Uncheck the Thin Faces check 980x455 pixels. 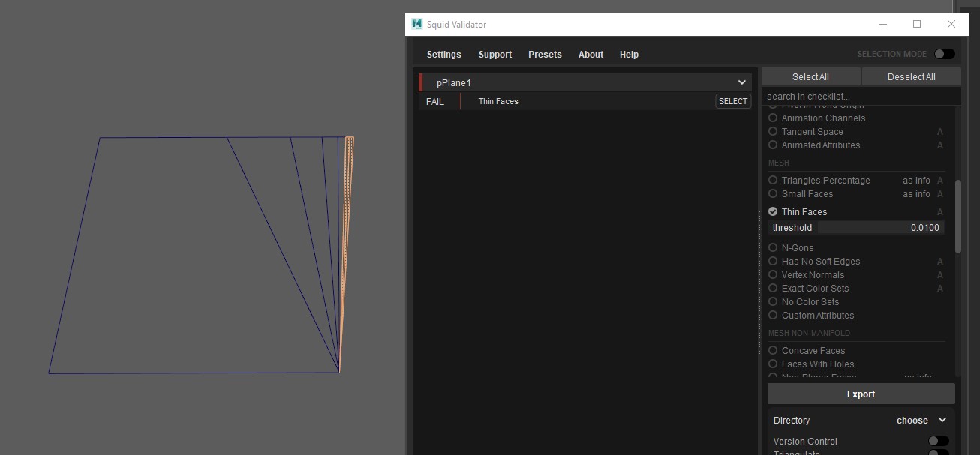click(x=773, y=211)
